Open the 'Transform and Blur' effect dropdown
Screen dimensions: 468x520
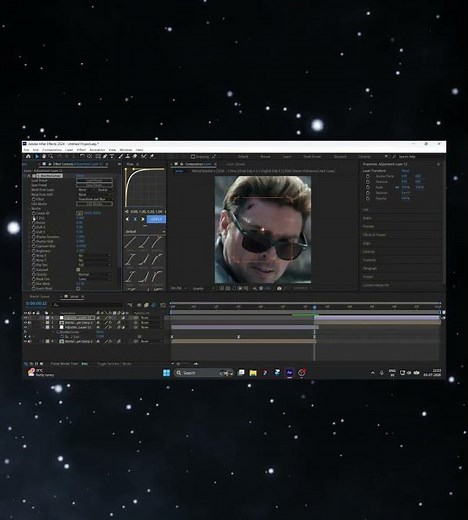tap(95, 199)
